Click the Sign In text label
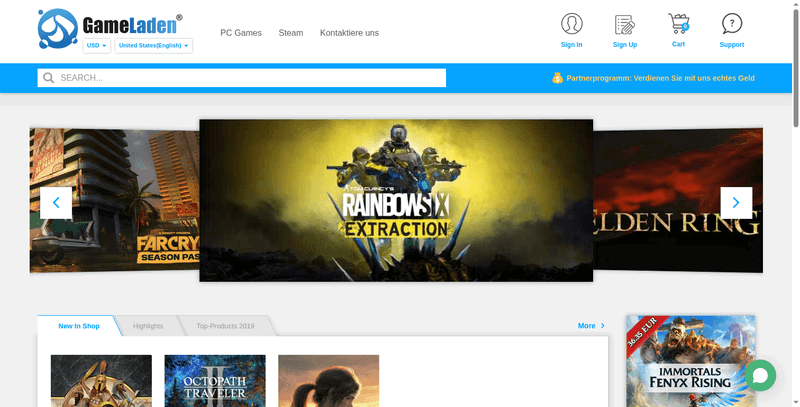Image resolution: width=800 pixels, height=407 pixels. pyautogui.click(x=571, y=44)
